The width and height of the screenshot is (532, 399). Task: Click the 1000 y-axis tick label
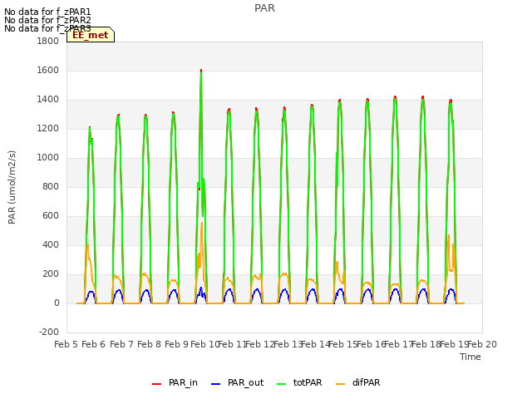tap(48, 158)
